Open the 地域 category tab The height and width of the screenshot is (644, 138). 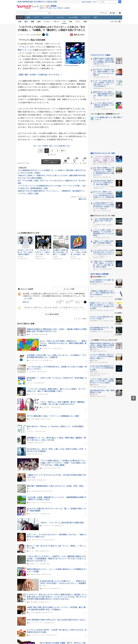85,22
